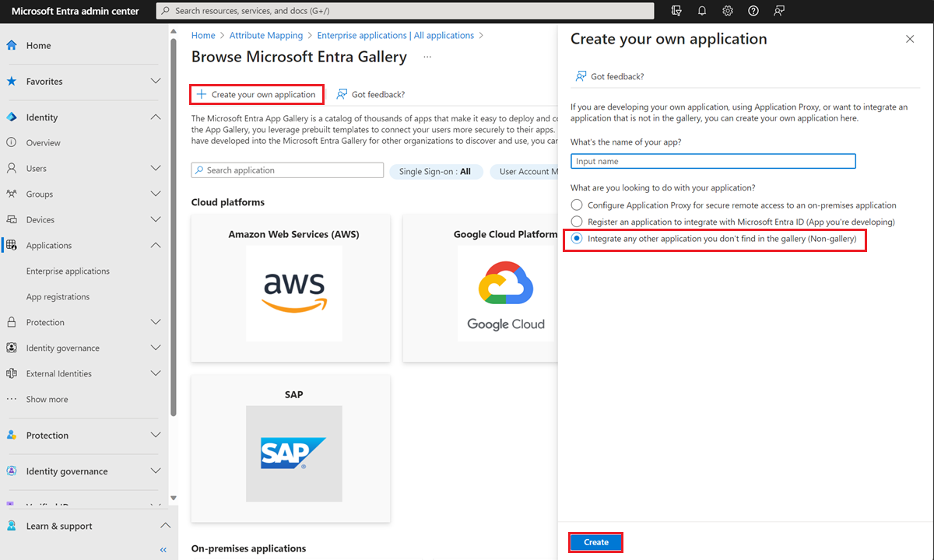The width and height of the screenshot is (934, 560).
Task: Open the help menu from the top bar
Action: tap(753, 11)
